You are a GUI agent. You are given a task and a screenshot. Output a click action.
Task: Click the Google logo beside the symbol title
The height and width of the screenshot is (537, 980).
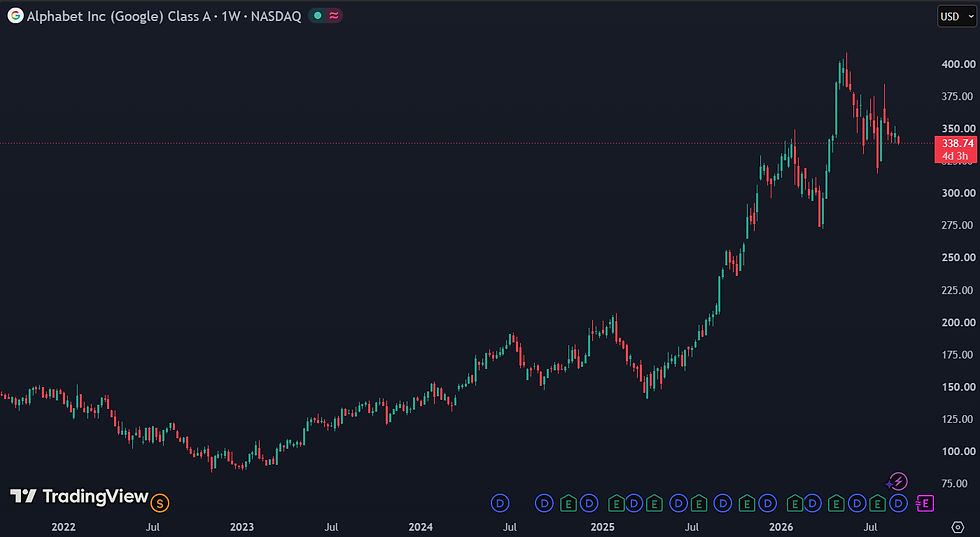point(16,16)
